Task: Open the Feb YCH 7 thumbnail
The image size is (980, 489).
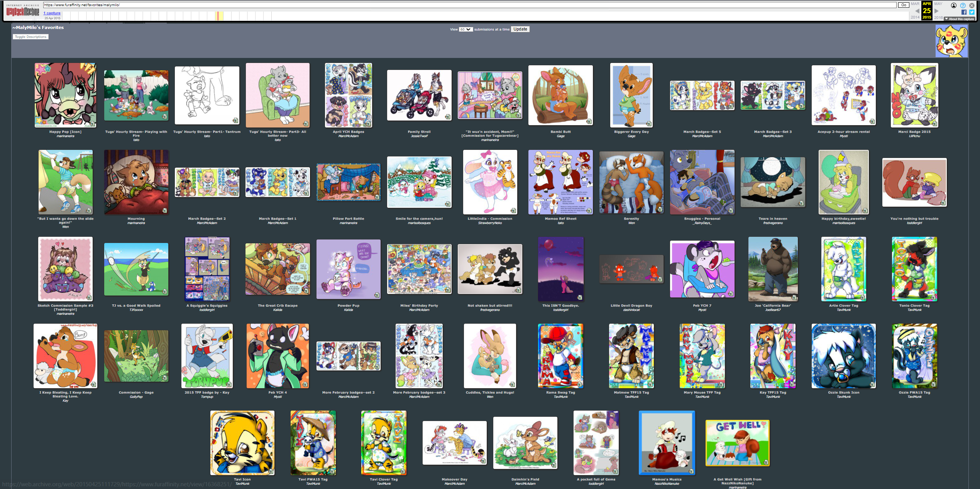Action: (x=702, y=269)
